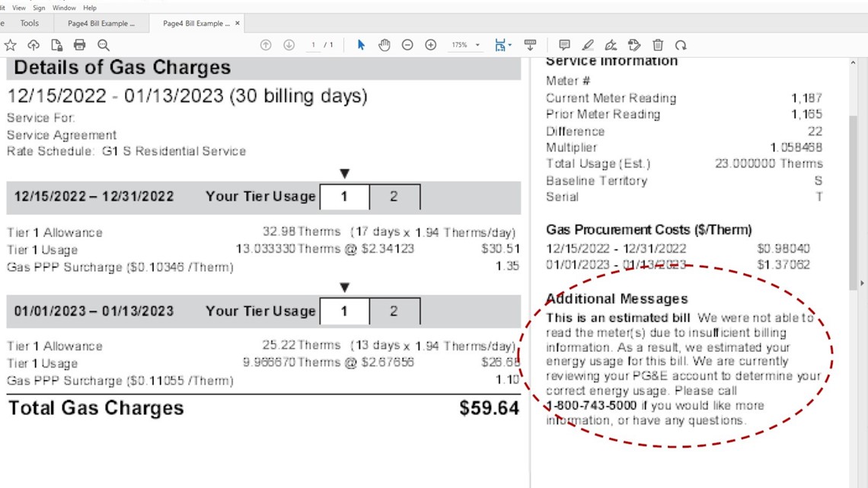
Task: Open the Edit PDF tool
Action: pos(635,45)
